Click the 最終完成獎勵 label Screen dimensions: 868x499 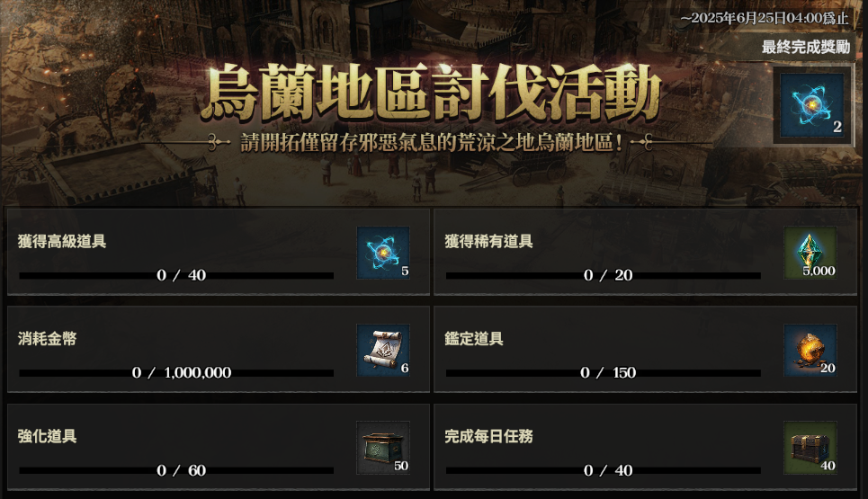pyautogui.click(x=806, y=47)
